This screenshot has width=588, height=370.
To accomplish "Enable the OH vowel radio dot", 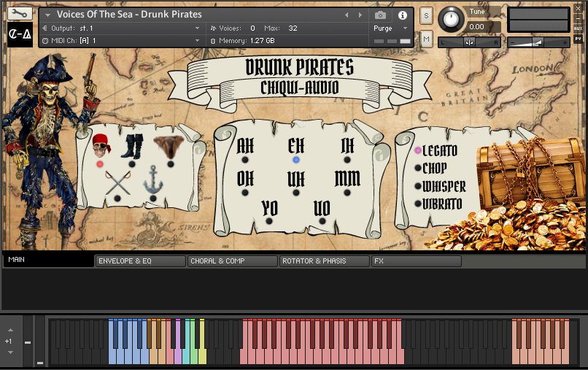I will tap(245, 193).
